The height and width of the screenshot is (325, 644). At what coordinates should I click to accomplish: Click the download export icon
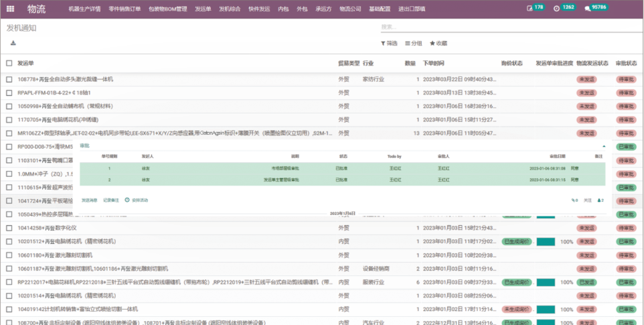tap(13, 43)
